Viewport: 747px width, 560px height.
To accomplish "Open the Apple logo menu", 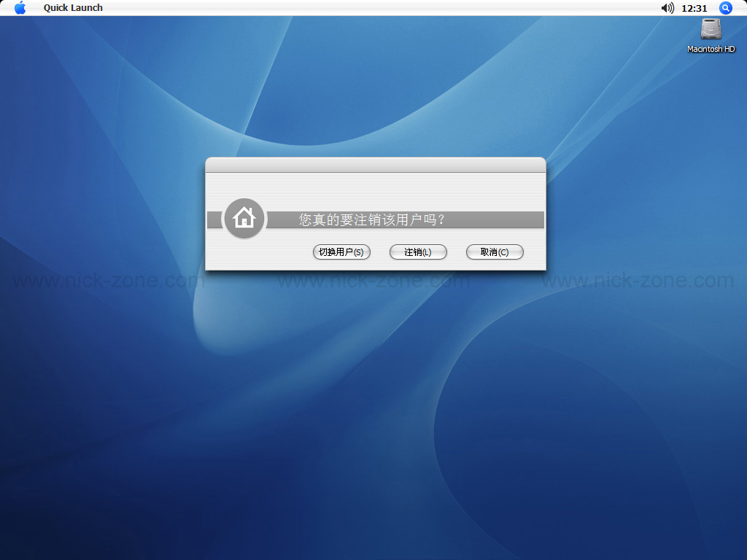I will [x=20, y=7].
